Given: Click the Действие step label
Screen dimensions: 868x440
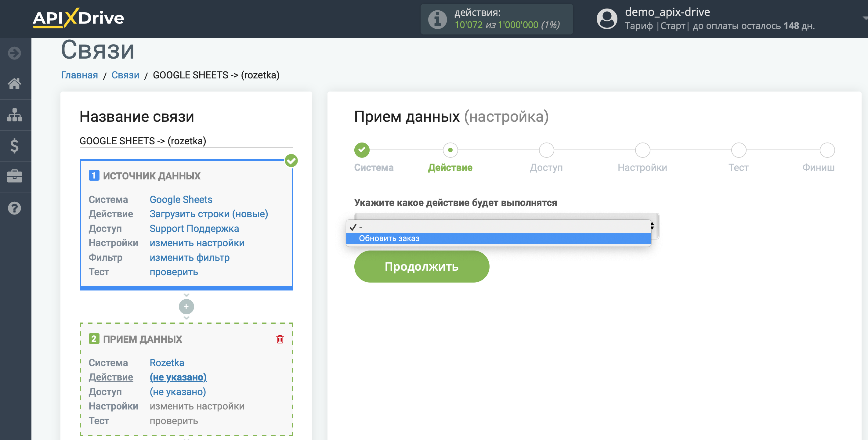Looking at the screenshot, I should (x=450, y=167).
